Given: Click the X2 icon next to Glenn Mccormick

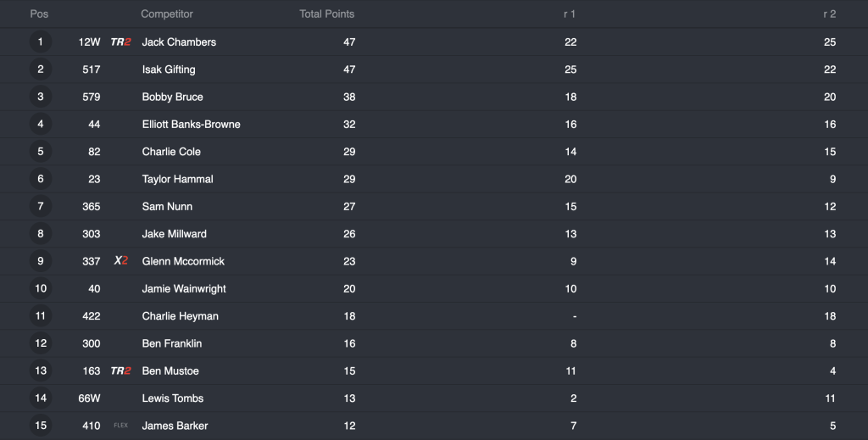Looking at the screenshot, I should (120, 261).
